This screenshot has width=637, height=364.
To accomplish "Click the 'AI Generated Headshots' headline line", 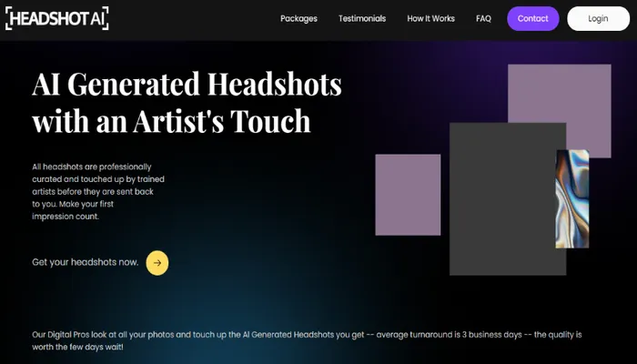I will [187, 85].
